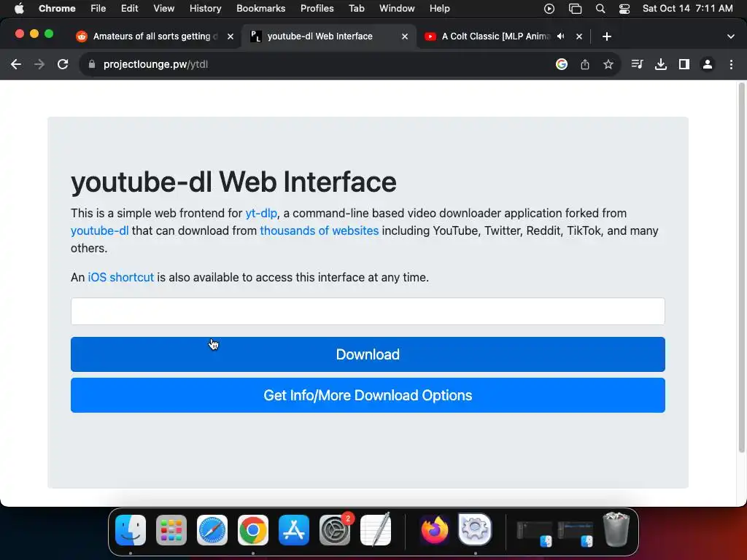The width and height of the screenshot is (747, 560).
Task: Click the address bar URL
Action: coord(155,64)
